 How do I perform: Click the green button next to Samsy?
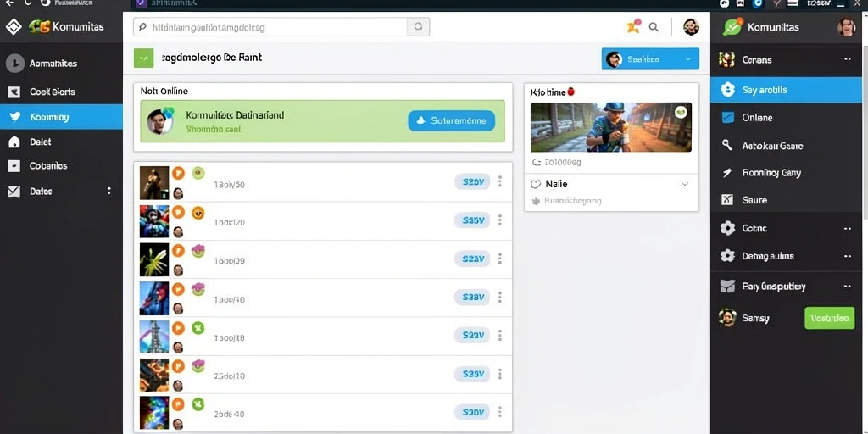click(829, 319)
